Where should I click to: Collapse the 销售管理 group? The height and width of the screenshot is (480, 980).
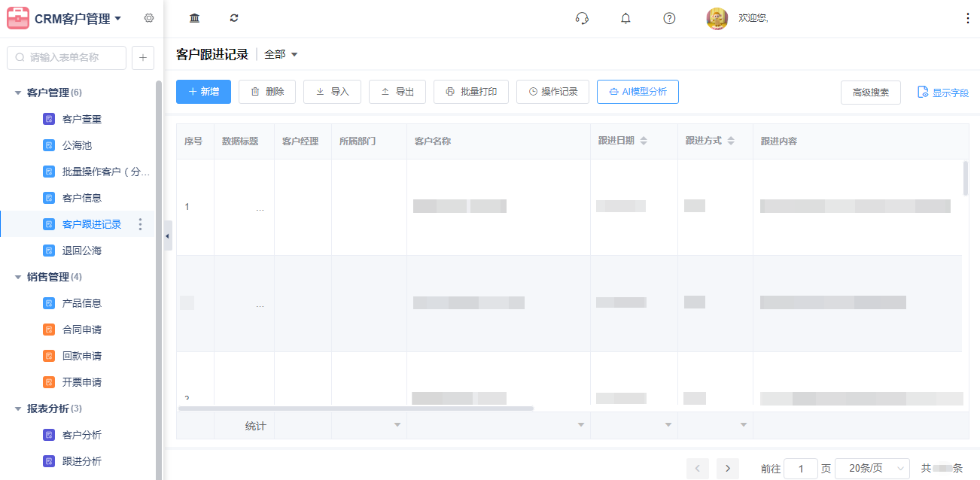pos(18,277)
